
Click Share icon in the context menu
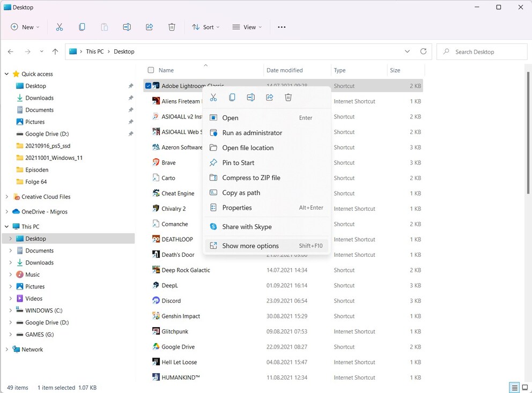point(269,98)
